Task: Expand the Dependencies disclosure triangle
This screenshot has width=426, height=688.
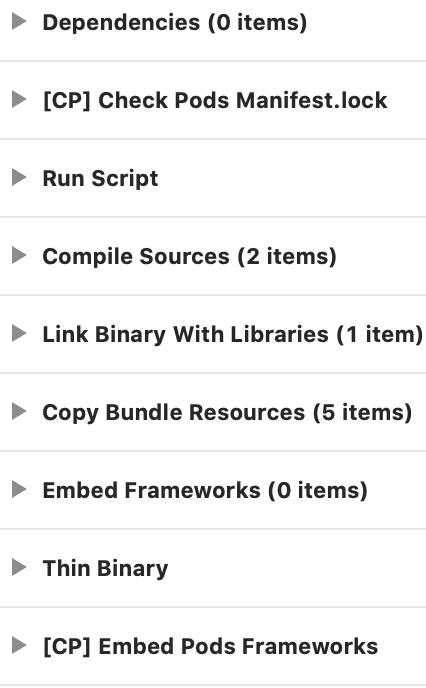Action: (19, 22)
